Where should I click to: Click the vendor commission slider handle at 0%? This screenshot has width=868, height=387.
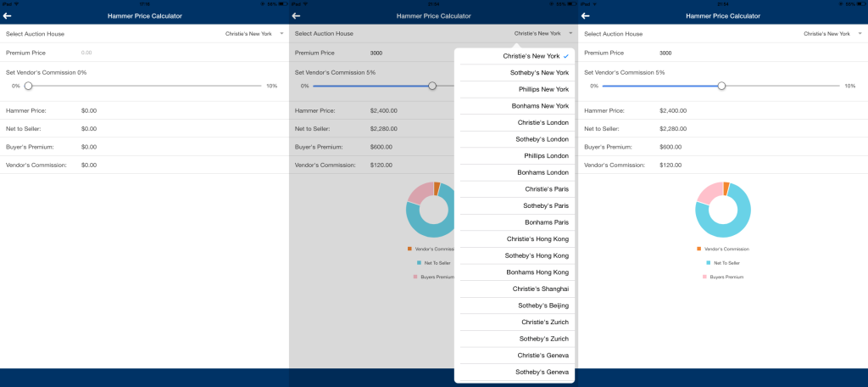[28, 86]
